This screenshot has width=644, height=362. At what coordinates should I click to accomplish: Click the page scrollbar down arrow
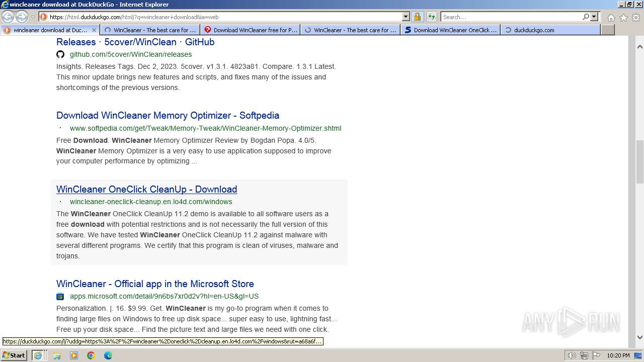[x=640, y=337]
